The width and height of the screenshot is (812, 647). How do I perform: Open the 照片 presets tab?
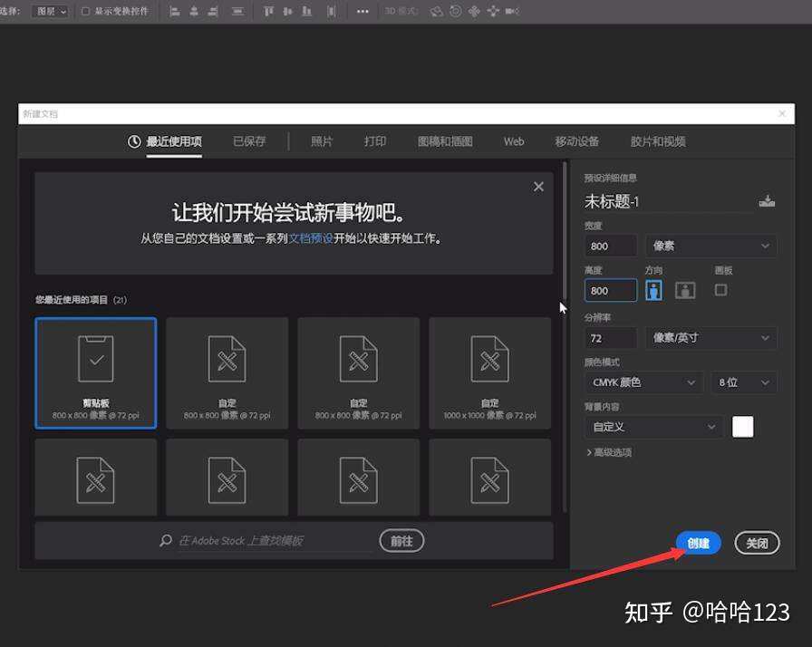point(322,141)
